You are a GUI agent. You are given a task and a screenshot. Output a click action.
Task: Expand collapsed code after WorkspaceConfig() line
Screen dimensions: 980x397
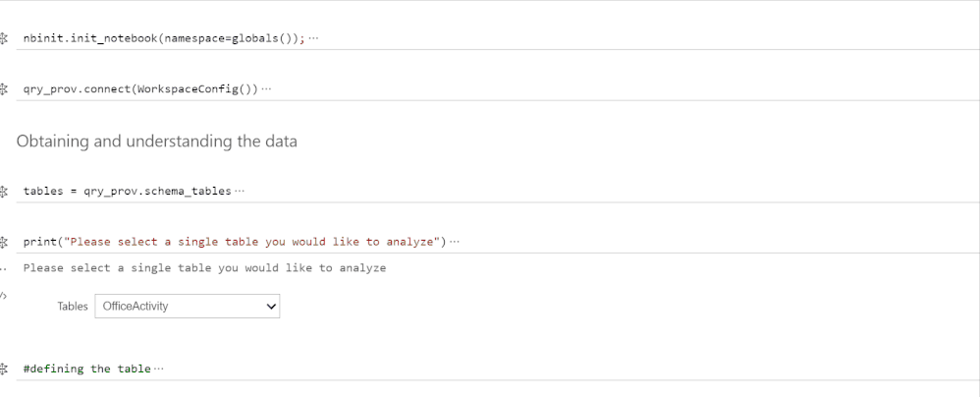tap(266, 88)
